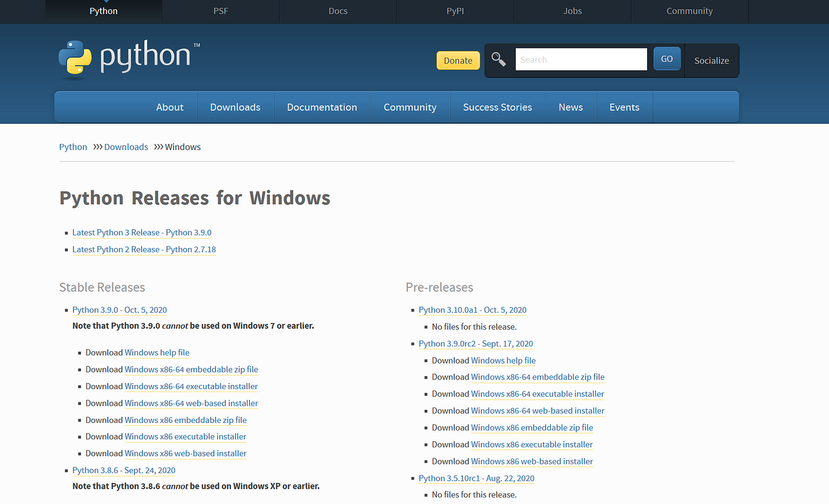Click the Pre-releases heading
Screen dimensions: 829x504
click(x=439, y=287)
